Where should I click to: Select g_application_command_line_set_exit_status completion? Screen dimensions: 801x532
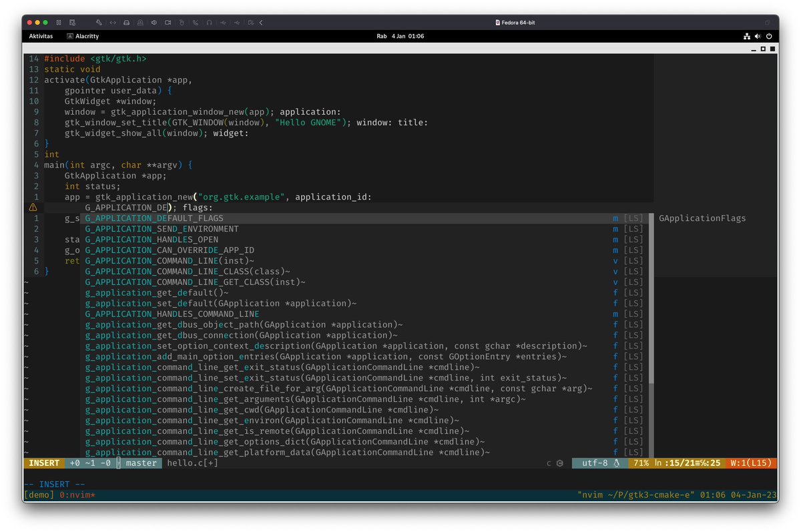point(364,378)
